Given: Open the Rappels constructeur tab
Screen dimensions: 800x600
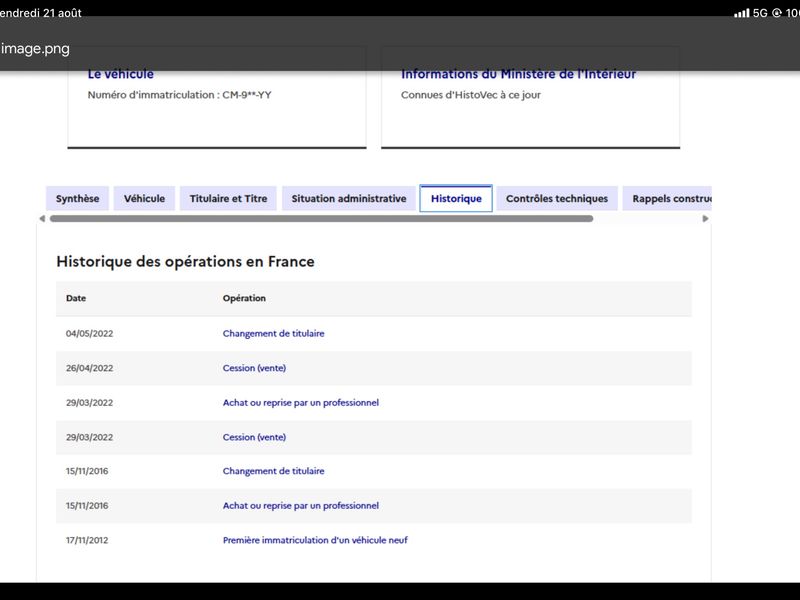Looking at the screenshot, I should pos(667,198).
